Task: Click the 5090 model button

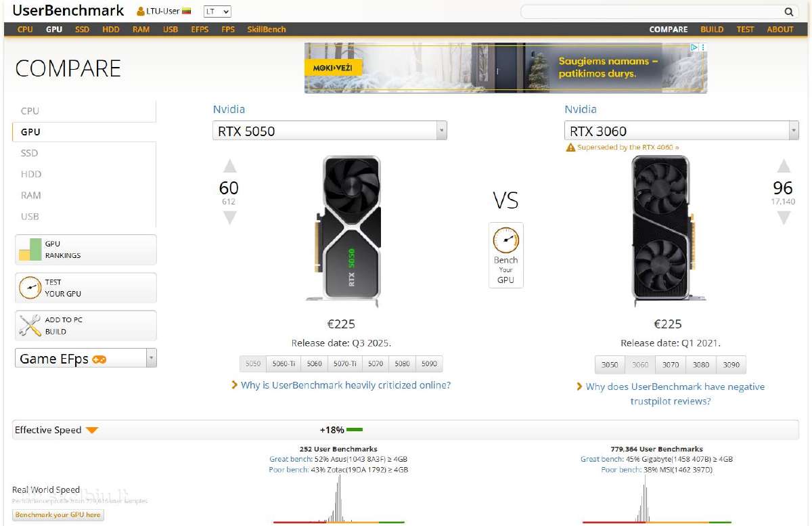Action: click(429, 364)
